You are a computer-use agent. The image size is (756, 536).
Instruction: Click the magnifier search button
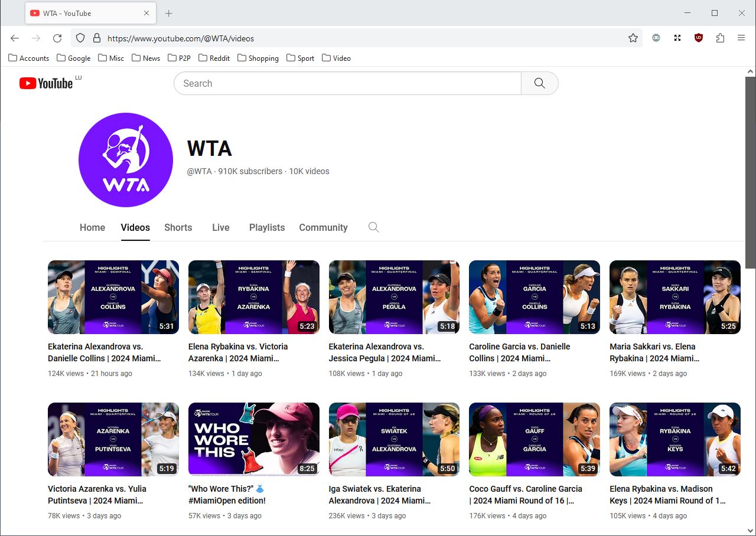pyautogui.click(x=540, y=83)
